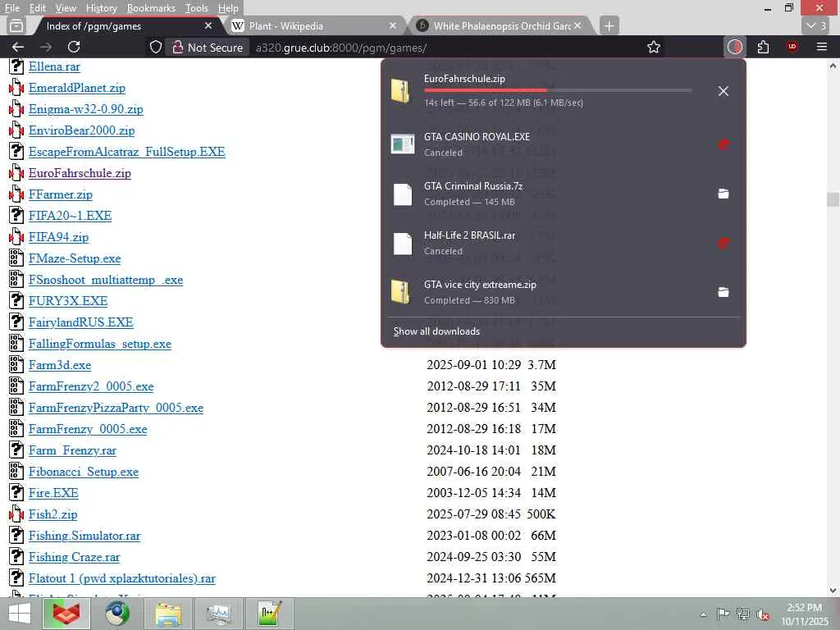840x630 pixels.
Task: Open the uBlock Origin extension icon
Action: click(792, 47)
